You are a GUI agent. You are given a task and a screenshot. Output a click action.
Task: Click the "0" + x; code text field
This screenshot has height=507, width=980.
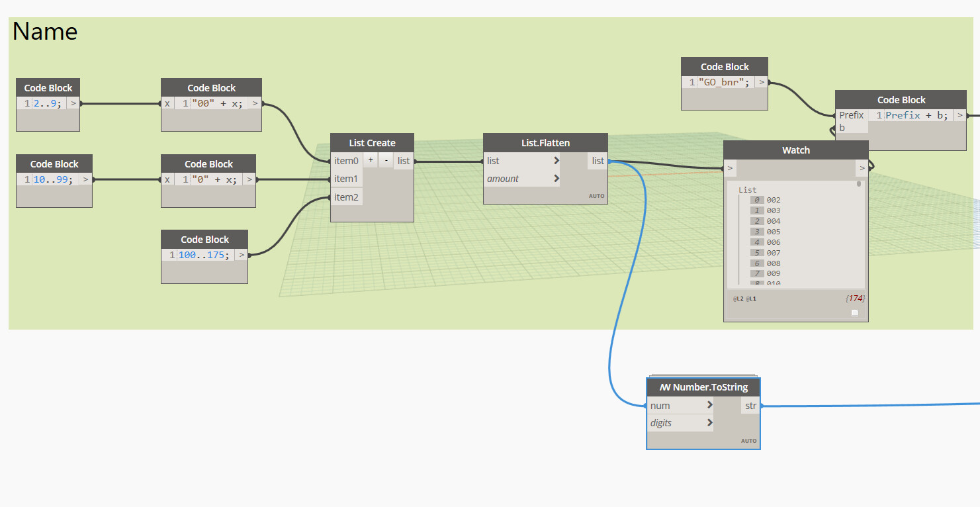click(216, 179)
